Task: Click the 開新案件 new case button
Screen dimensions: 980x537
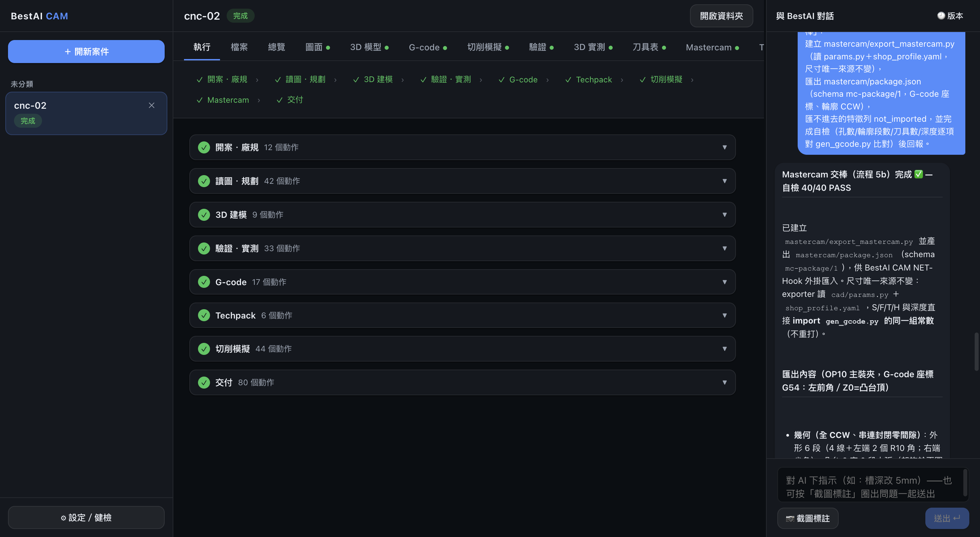Action: 86,51
